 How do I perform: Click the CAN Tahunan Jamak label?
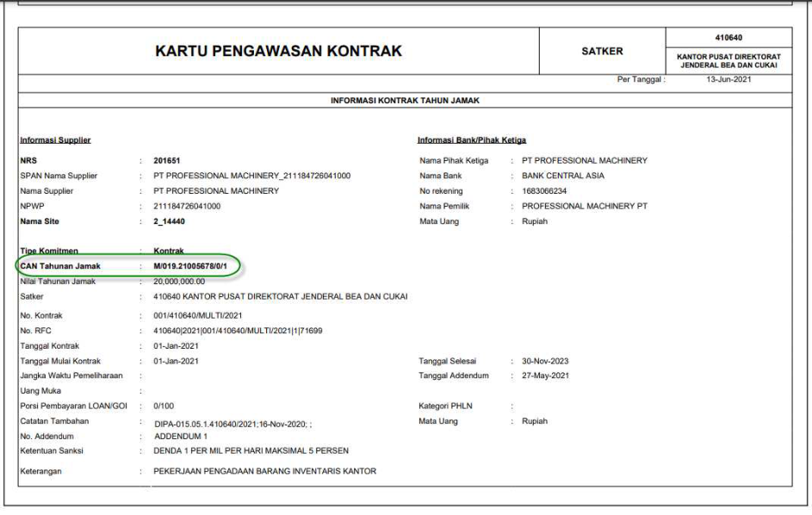pos(60,266)
